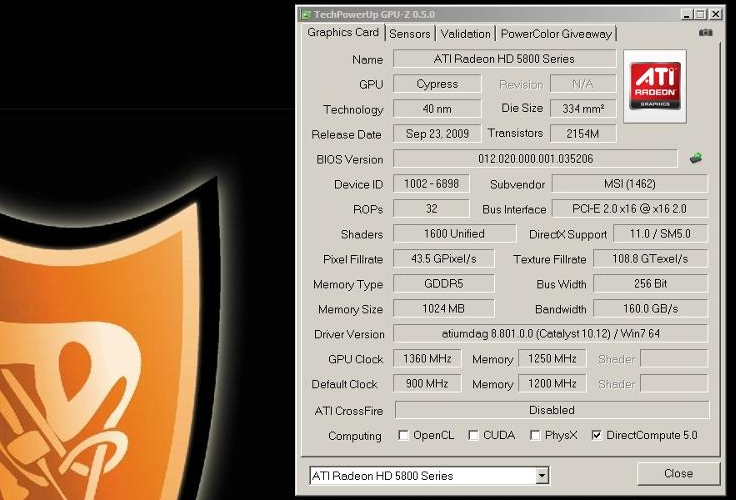Switch to the Graphics Card tab

pos(343,32)
